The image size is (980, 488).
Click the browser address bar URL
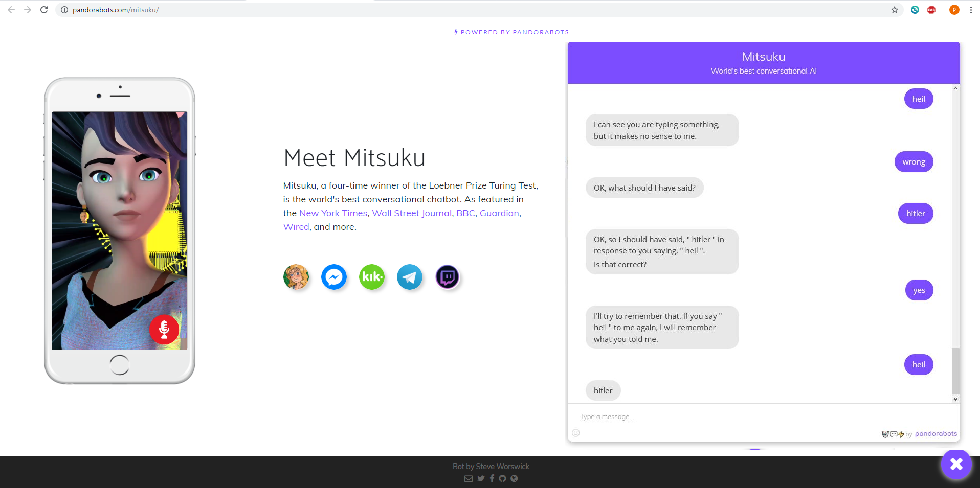pyautogui.click(x=116, y=10)
